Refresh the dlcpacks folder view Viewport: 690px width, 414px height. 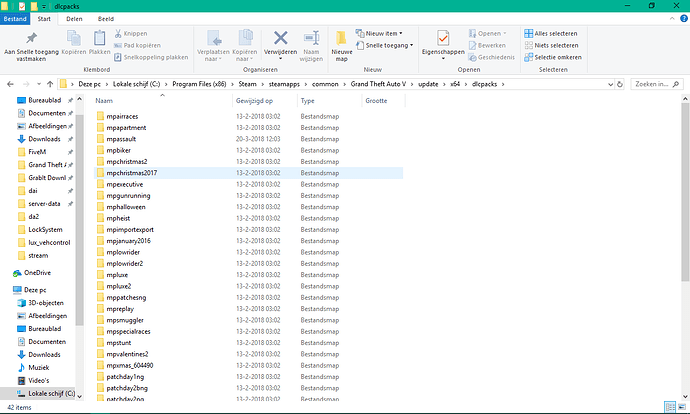[x=620, y=84]
